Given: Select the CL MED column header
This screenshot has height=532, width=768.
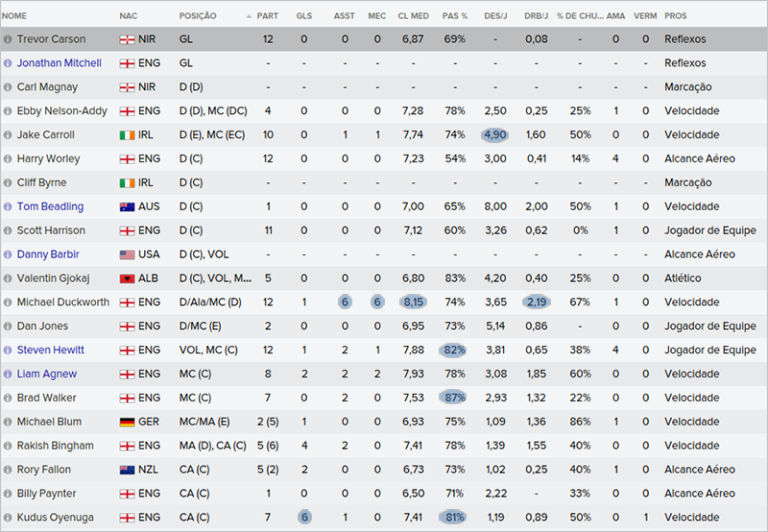Looking at the screenshot, I should click(411, 16).
